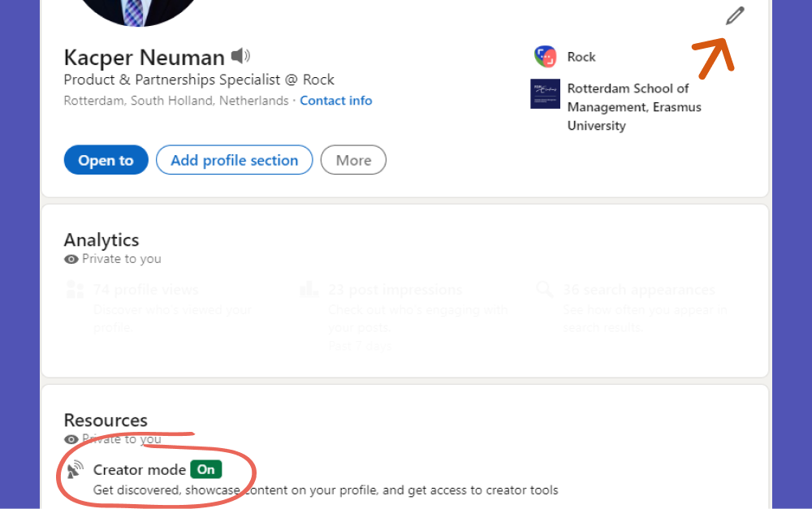Click the Creator mode label text
Viewport: 812px width, 509px height.
coord(139,469)
